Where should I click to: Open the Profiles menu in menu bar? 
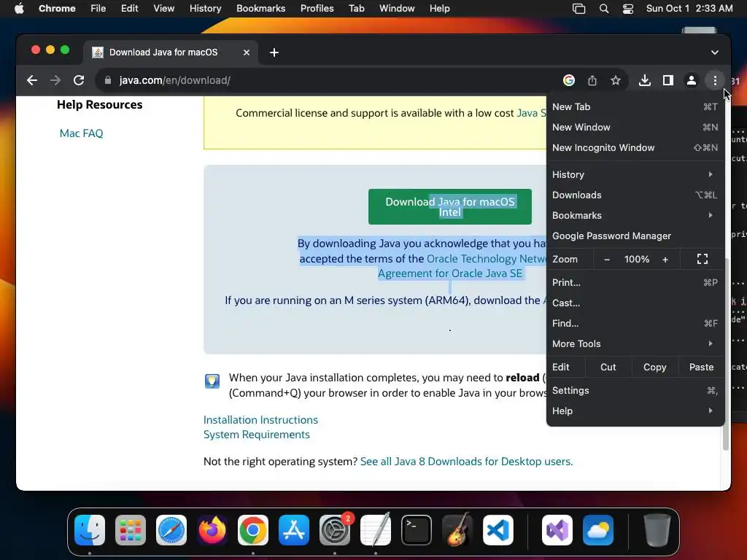click(317, 9)
